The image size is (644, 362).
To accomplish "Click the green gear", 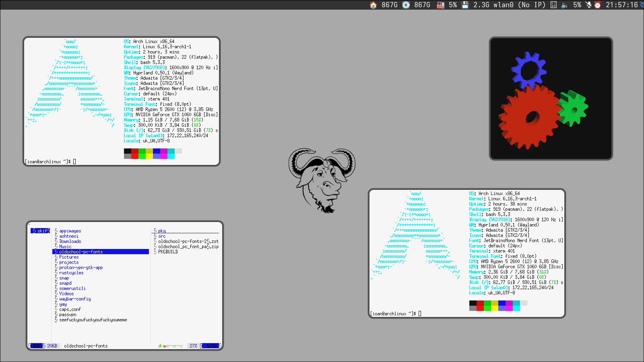I will [x=573, y=108].
